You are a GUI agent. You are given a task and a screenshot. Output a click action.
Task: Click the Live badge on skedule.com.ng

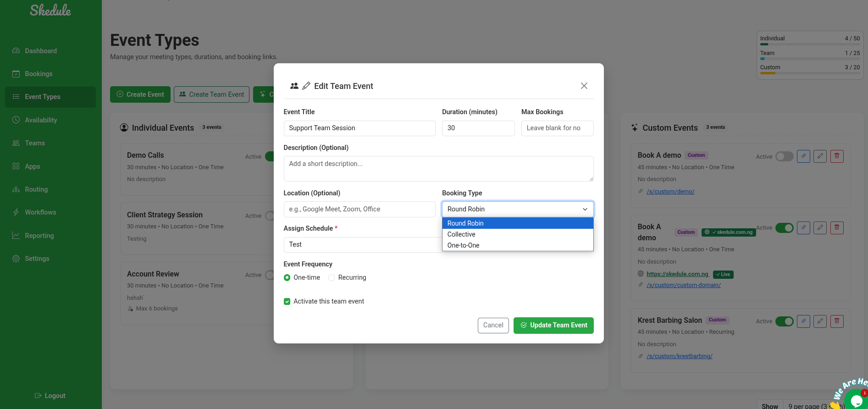tap(724, 275)
